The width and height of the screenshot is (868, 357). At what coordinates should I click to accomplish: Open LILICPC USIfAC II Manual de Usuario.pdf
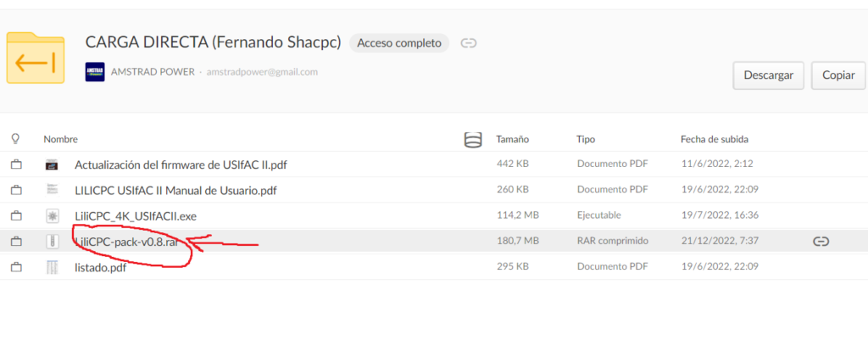click(175, 191)
